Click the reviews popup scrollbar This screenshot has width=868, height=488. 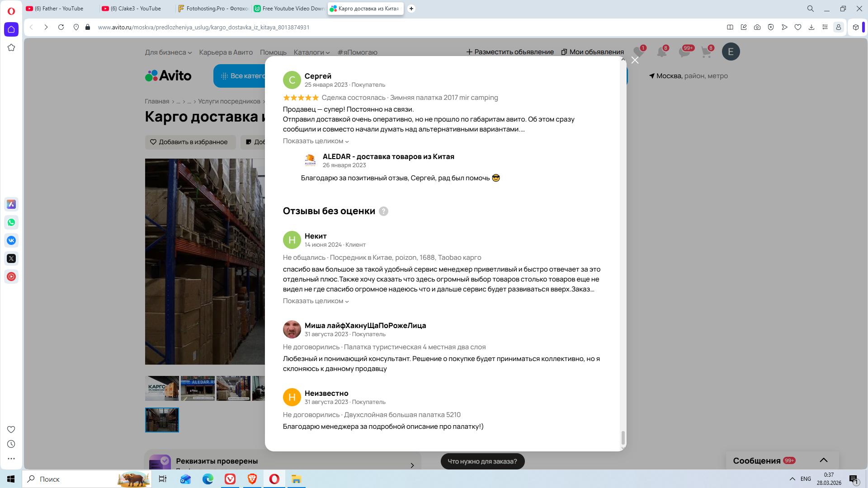[x=623, y=437]
